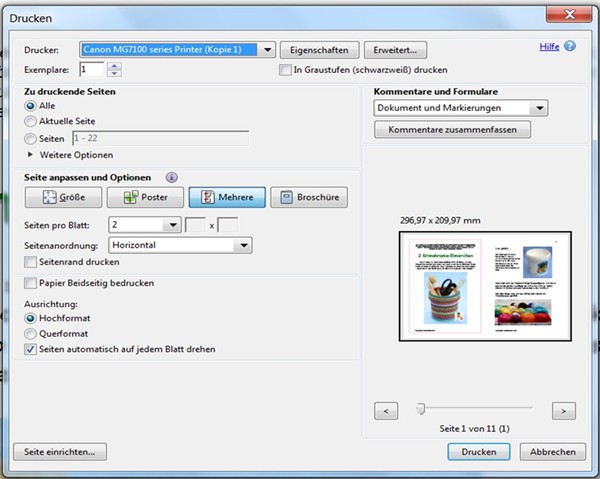Click the preview page slider handle

(x=421, y=408)
